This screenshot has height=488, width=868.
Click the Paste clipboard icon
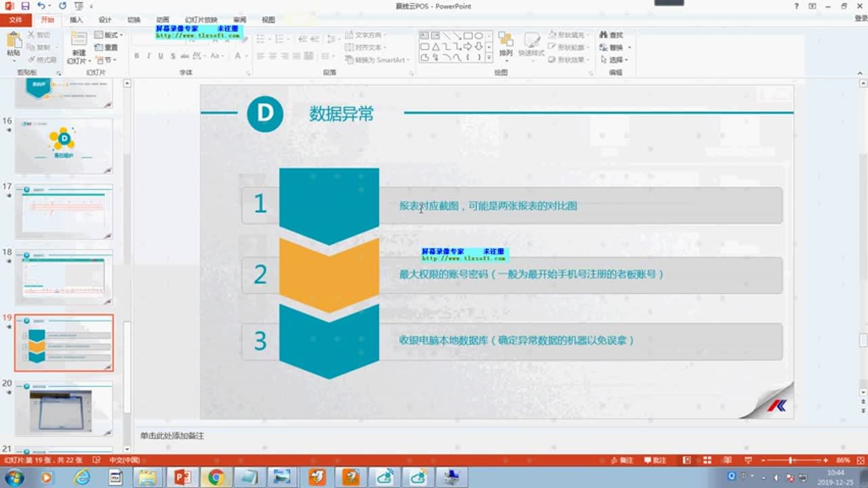pos(14,42)
